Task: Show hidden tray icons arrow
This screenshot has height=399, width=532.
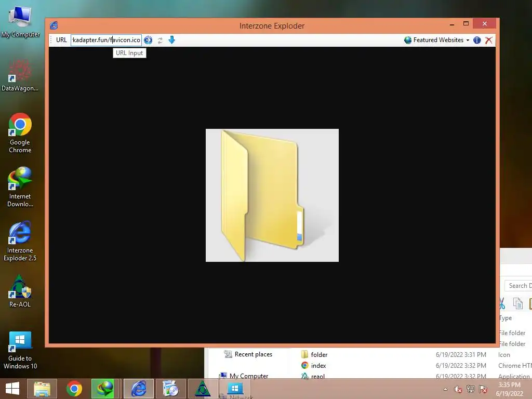Action: 445,390
